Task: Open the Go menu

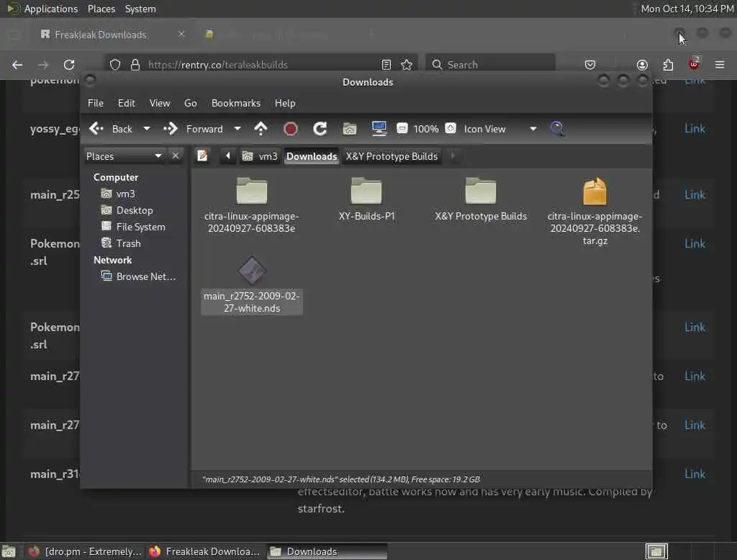Action: (x=190, y=103)
